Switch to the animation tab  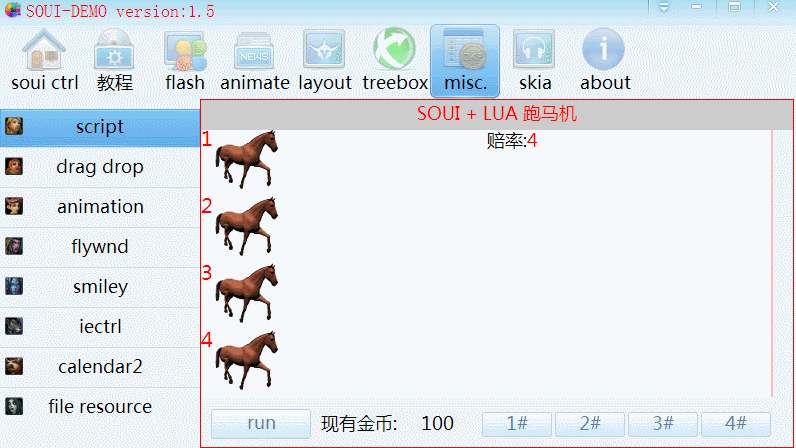pos(100,207)
